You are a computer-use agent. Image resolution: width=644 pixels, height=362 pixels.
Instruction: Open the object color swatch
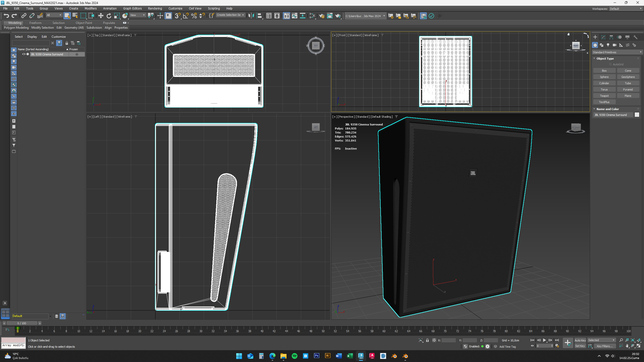637,115
